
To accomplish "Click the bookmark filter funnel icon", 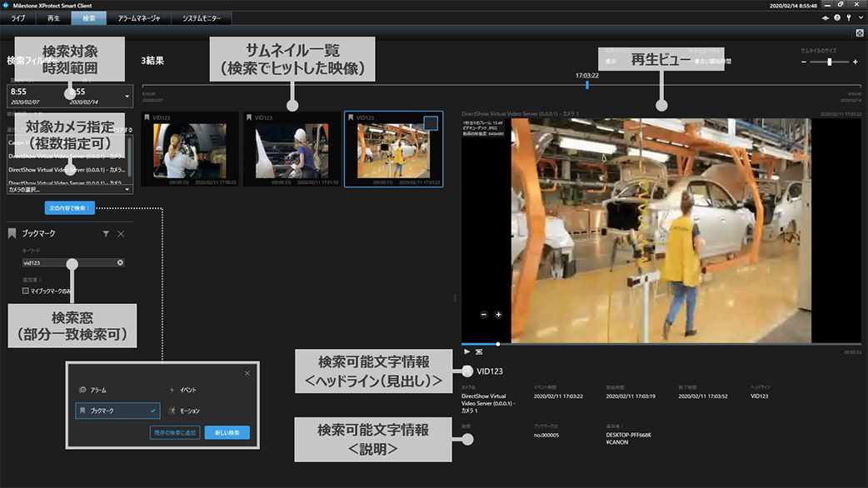I will point(106,234).
